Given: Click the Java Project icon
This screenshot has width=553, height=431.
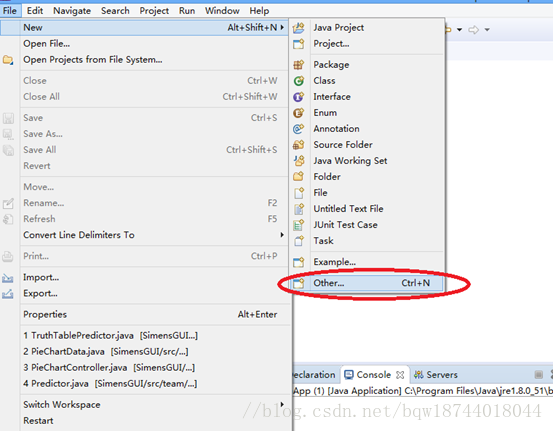Looking at the screenshot, I should point(299,28).
